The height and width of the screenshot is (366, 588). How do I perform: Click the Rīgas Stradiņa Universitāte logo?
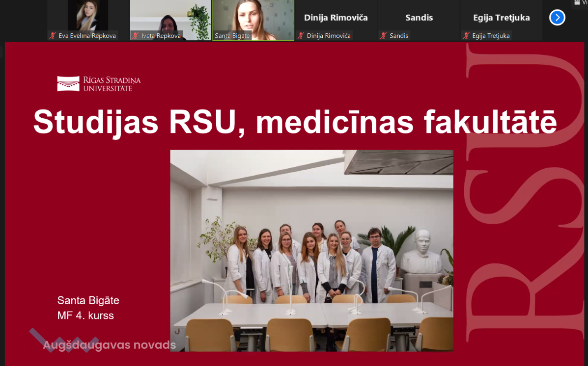99,84
